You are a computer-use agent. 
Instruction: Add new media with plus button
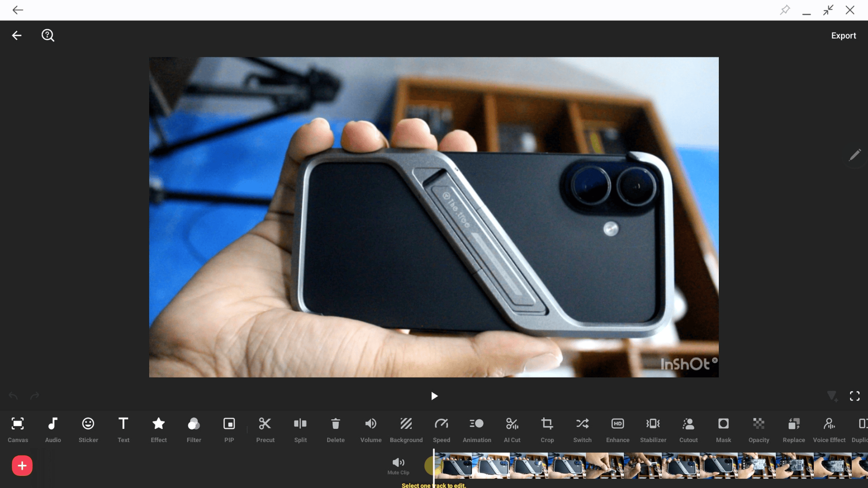tap(22, 465)
